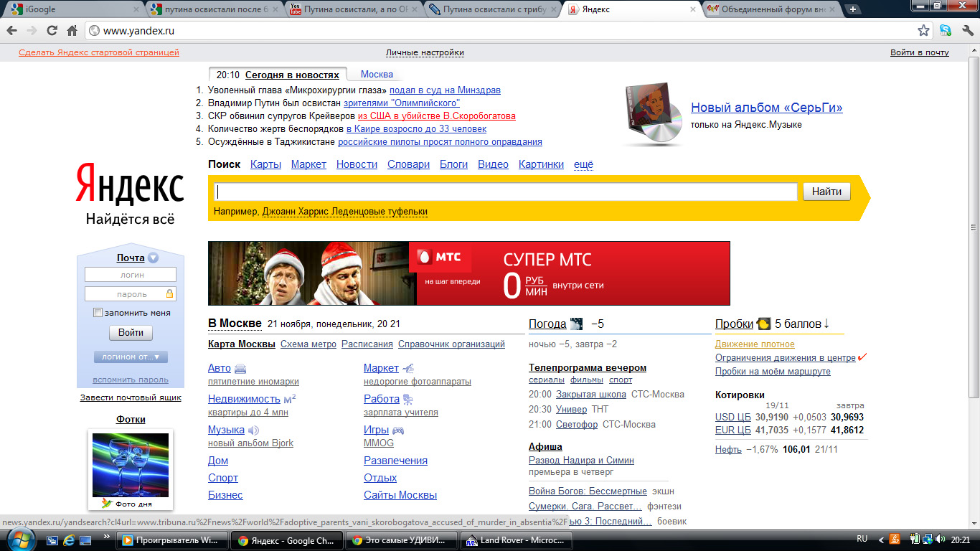
Task: Click the gamepad icon next to Игры
Action: [397, 430]
